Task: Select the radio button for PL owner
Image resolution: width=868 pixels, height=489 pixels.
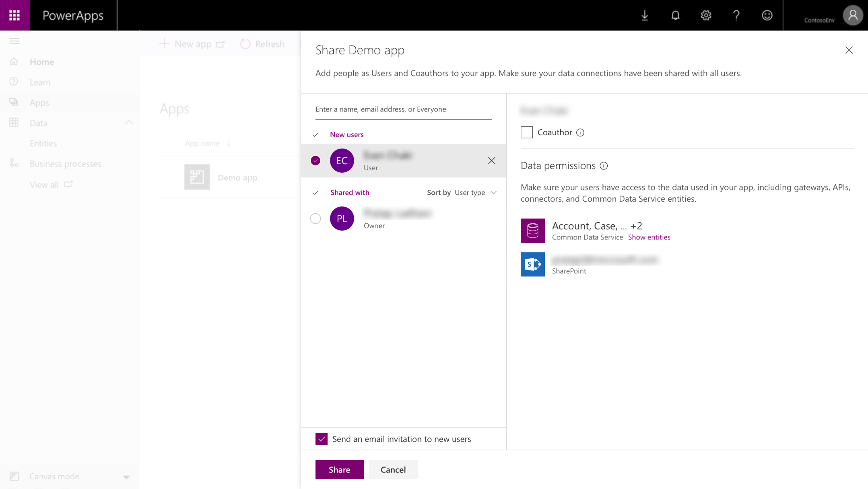Action: tap(315, 218)
